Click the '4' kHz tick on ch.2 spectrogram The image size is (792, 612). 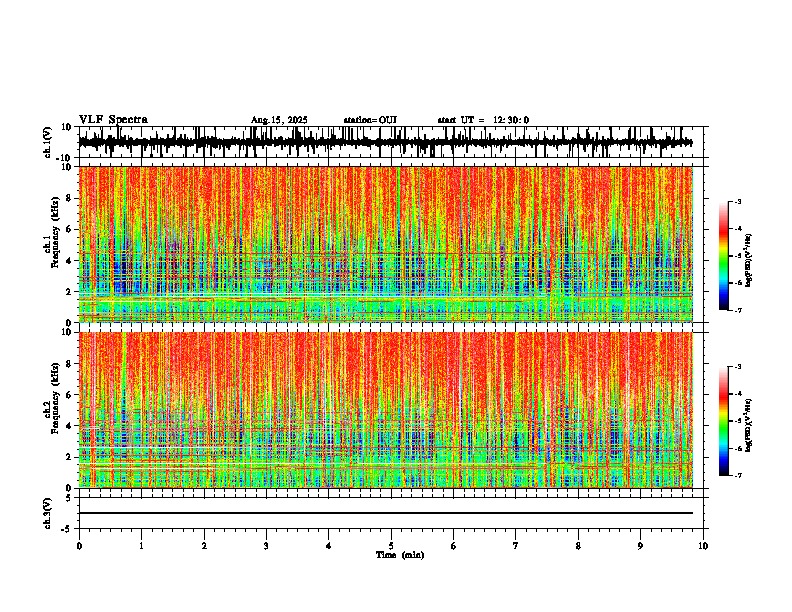tap(71, 426)
